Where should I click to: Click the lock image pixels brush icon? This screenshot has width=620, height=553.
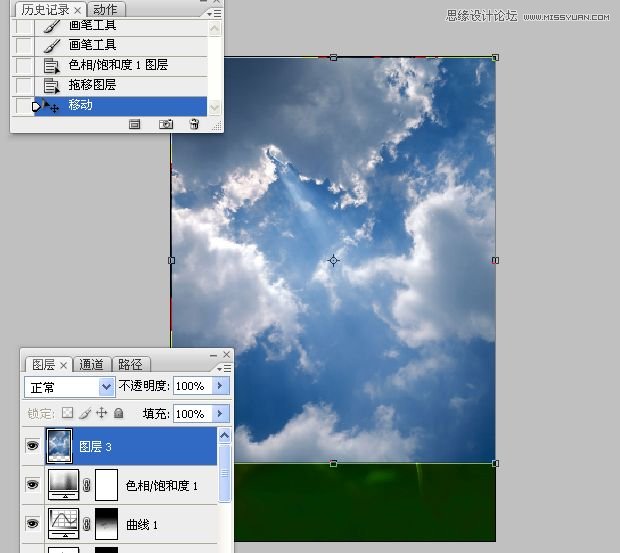click(x=85, y=413)
